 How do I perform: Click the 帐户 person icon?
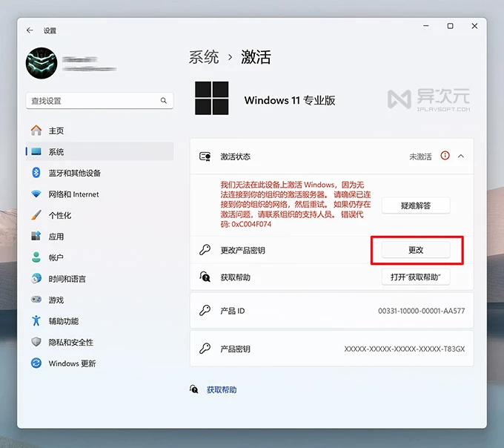tap(36, 257)
